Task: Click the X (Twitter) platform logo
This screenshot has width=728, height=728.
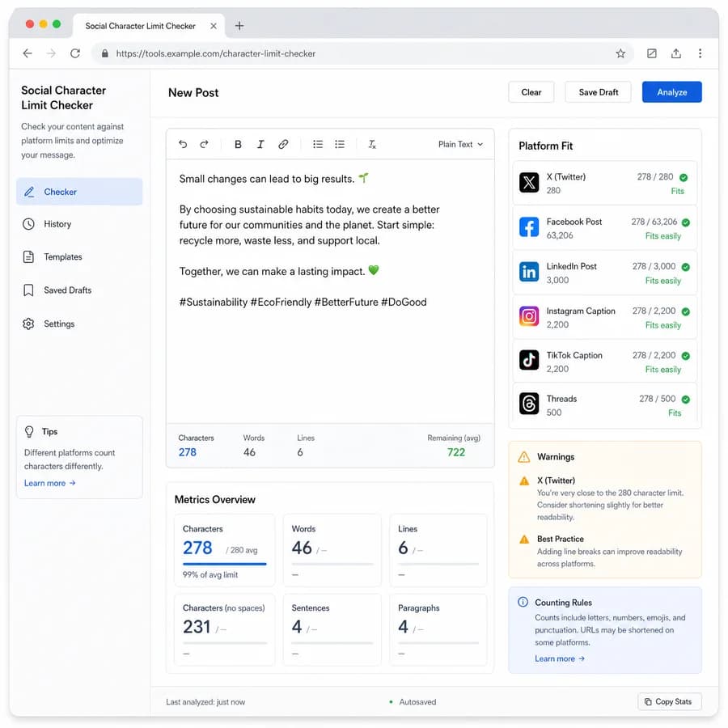Action: 529,183
